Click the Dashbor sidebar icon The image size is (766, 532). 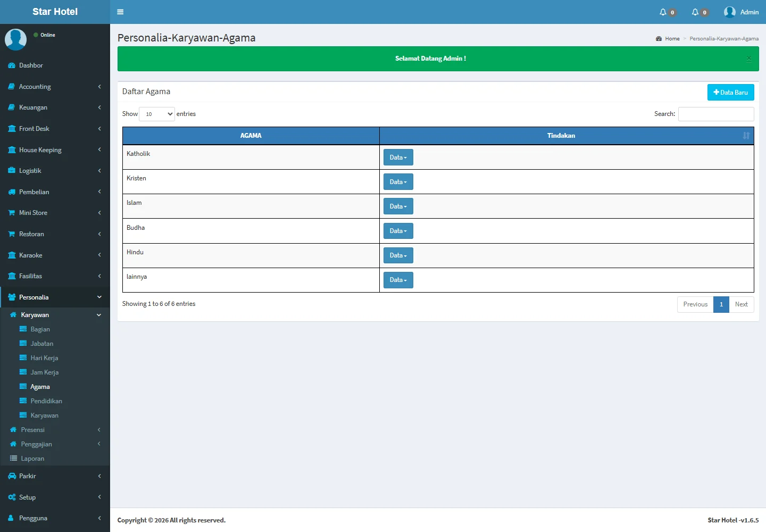[x=12, y=65]
